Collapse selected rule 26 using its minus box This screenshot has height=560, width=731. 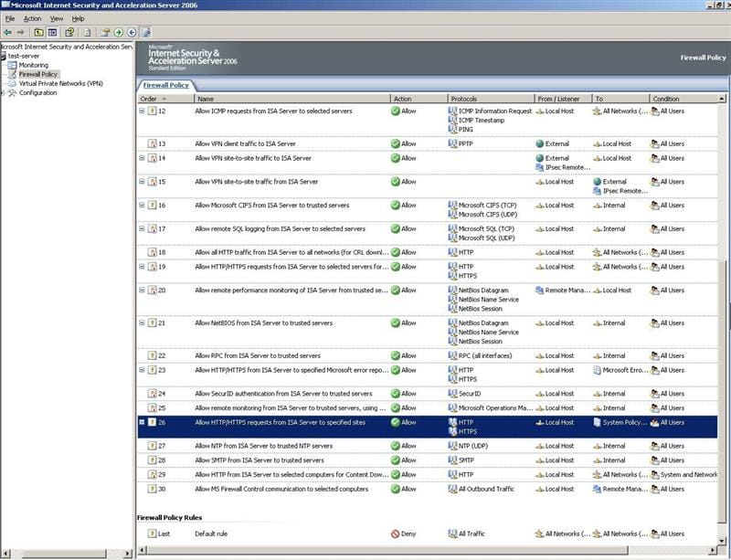pos(142,422)
